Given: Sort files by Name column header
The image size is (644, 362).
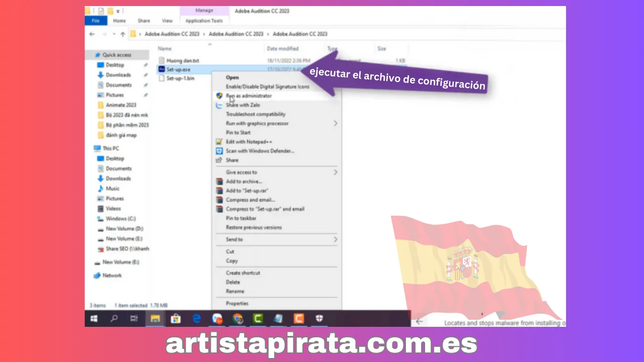Looking at the screenshot, I should [165, 49].
